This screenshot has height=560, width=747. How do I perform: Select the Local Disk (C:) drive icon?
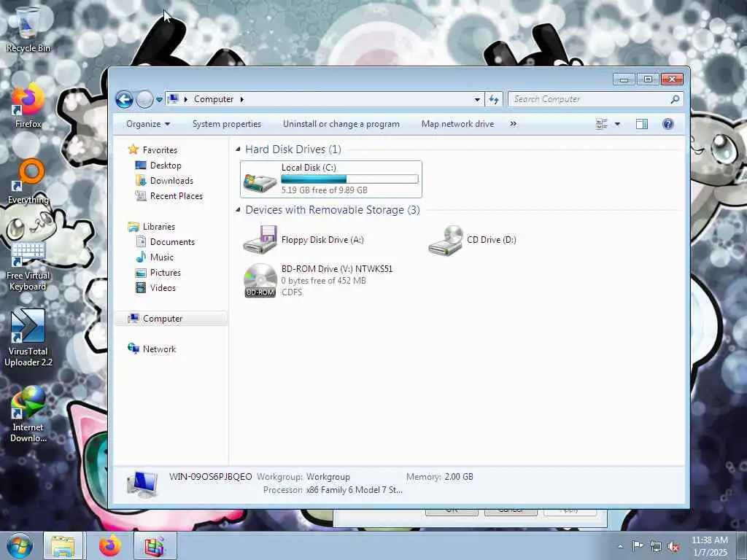[x=260, y=181]
